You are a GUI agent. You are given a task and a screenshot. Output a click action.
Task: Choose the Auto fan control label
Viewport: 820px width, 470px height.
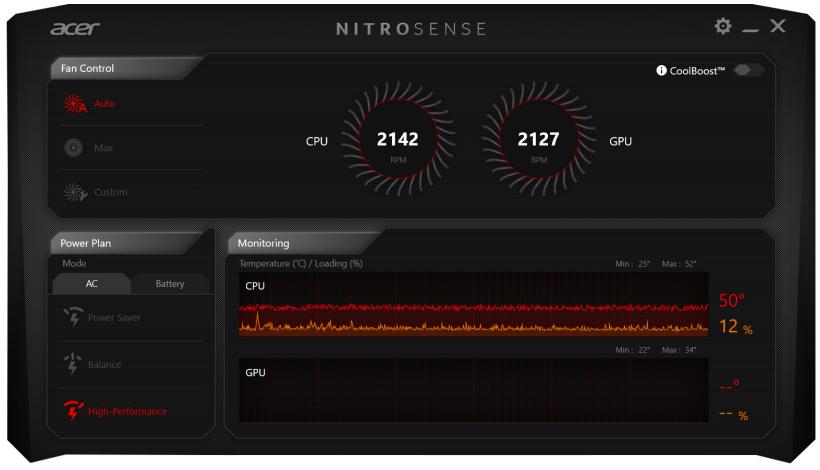[x=105, y=104]
